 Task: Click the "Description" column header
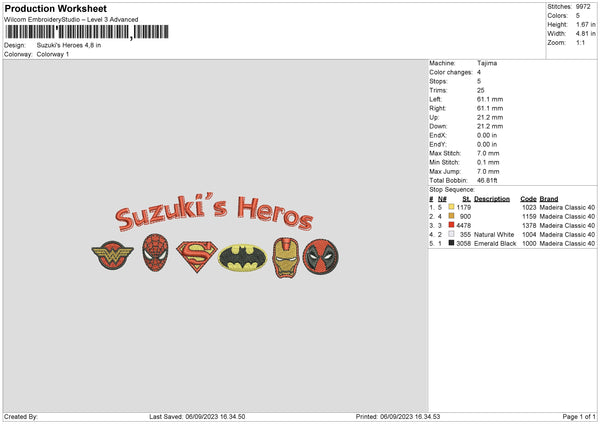[492, 199]
